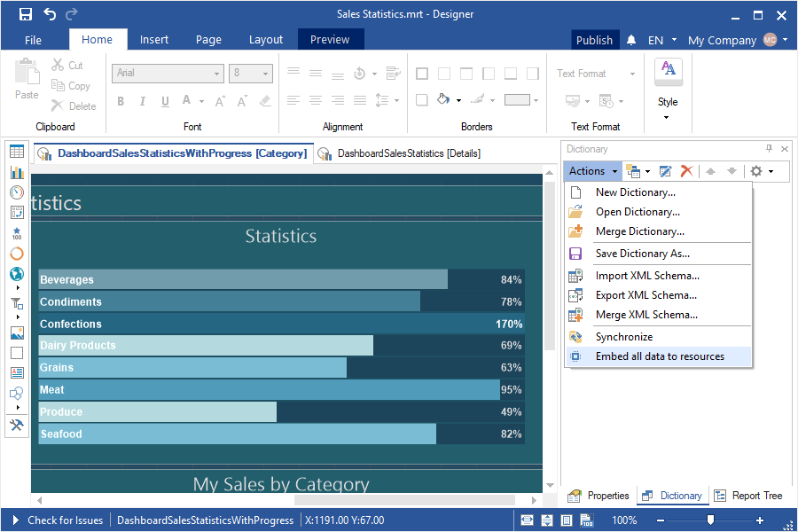Select the Chart component tool
Image resolution: width=798 pixels, height=532 pixels.
pos(17,172)
